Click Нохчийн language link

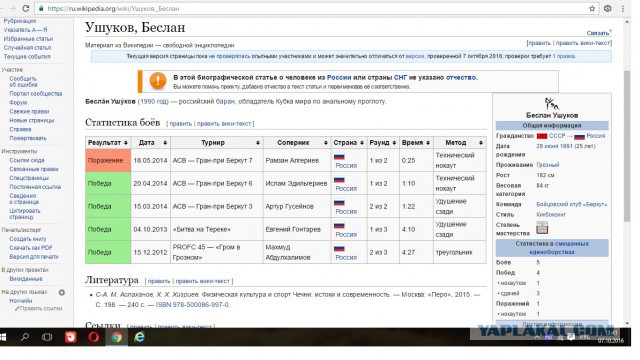coord(20,300)
